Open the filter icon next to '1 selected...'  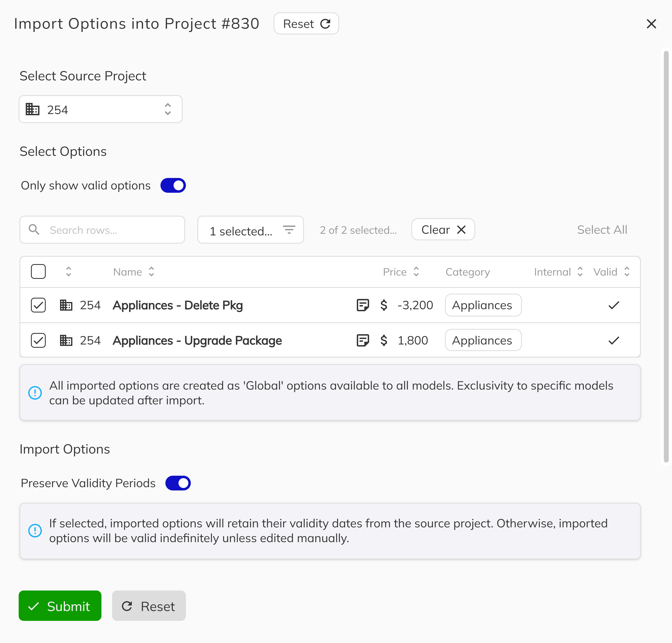click(289, 230)
